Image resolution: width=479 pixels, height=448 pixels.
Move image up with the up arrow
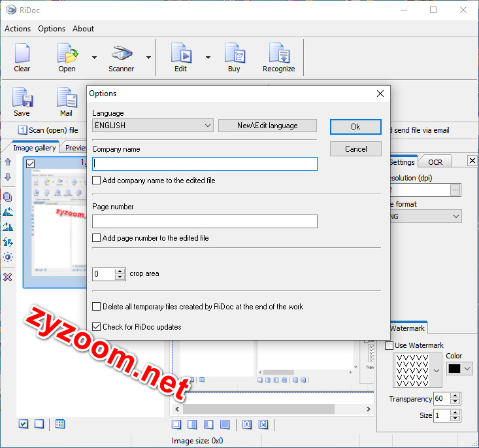8,162
